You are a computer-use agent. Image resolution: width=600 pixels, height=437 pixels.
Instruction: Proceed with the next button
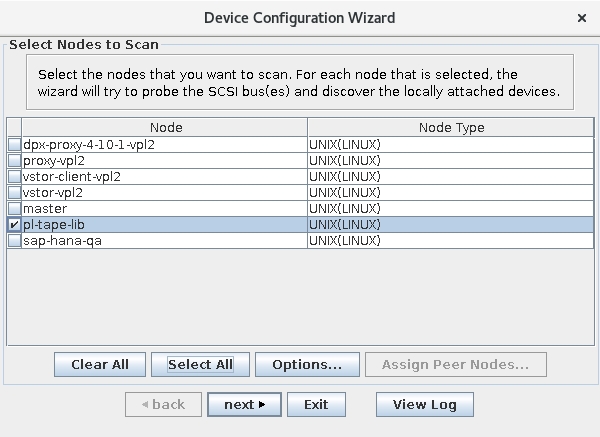pyautogui.click(x=244, y=405)
